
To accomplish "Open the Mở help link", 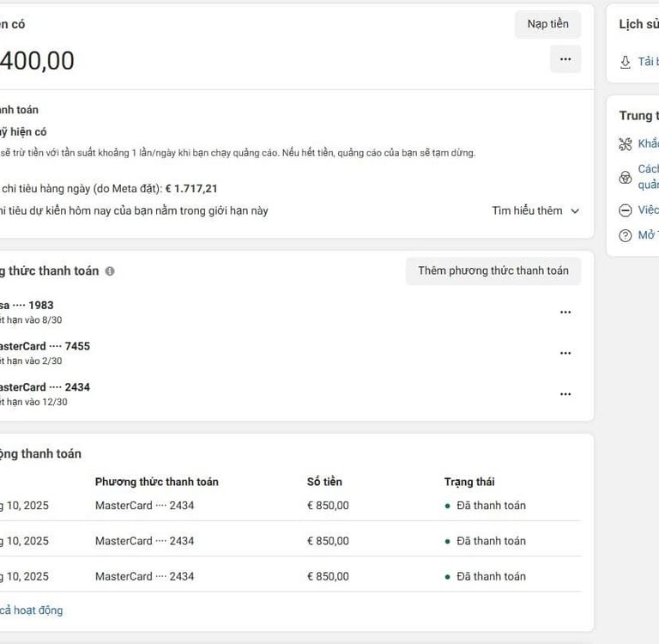I will pyautogui.click(x=649, y=235).
